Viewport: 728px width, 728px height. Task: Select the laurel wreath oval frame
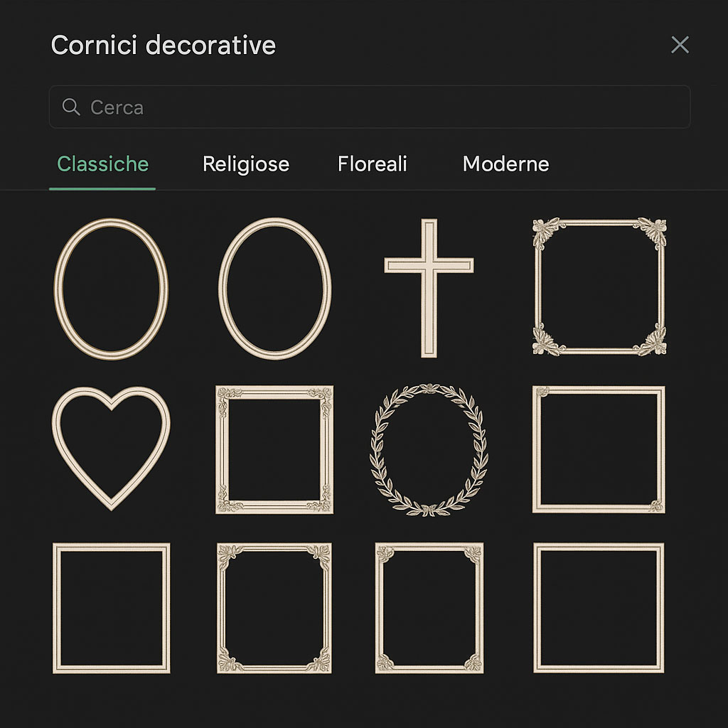click(429, 449)
